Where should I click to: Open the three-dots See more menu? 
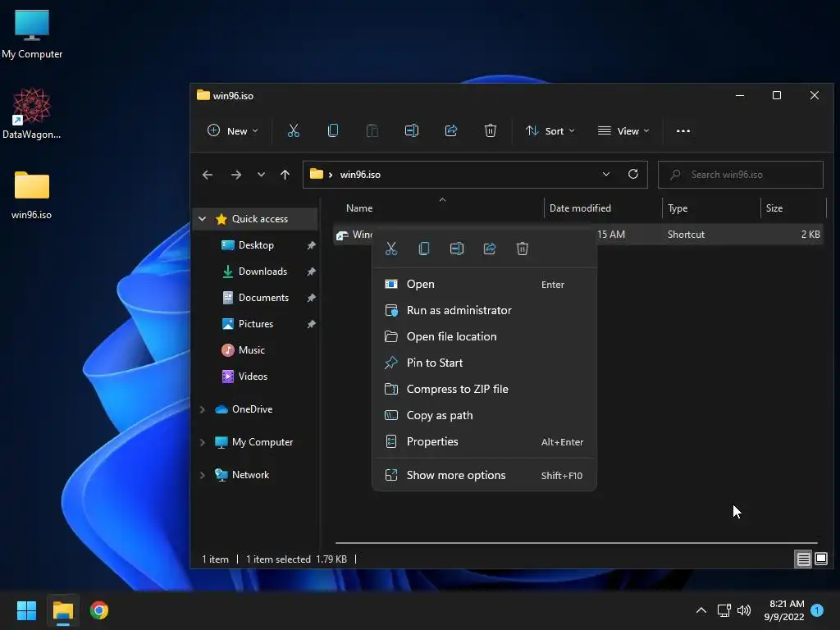pyautogui.click(x=683, y=130)
